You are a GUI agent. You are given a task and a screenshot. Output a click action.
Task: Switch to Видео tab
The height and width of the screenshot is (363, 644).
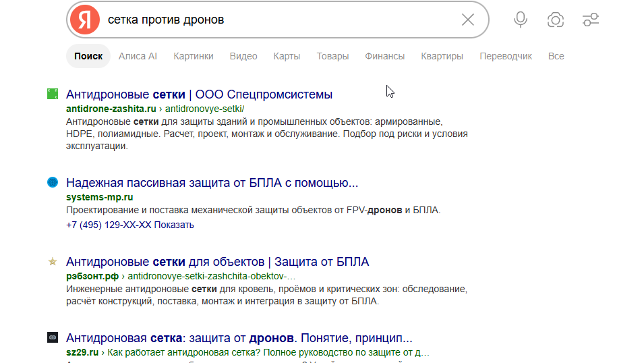[x=243, y=56]
